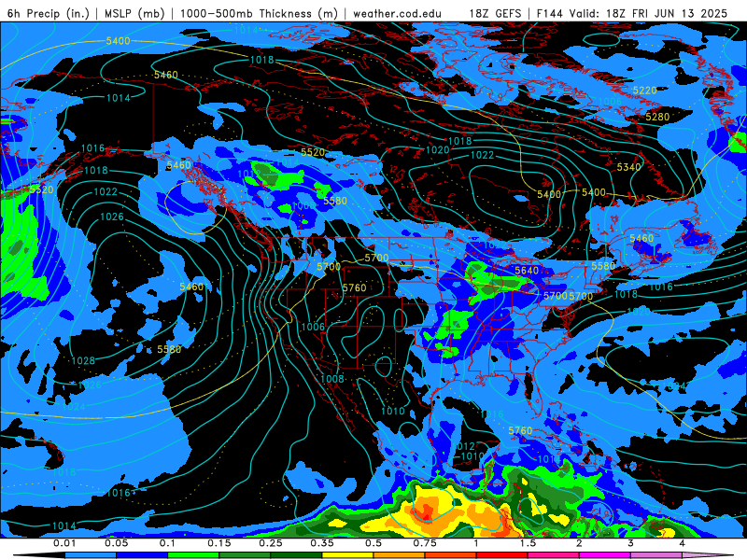Select the orange-red 0.75–1 colorbar swatch
This screenshot has width=747, height=560.
tap(451, 555)
